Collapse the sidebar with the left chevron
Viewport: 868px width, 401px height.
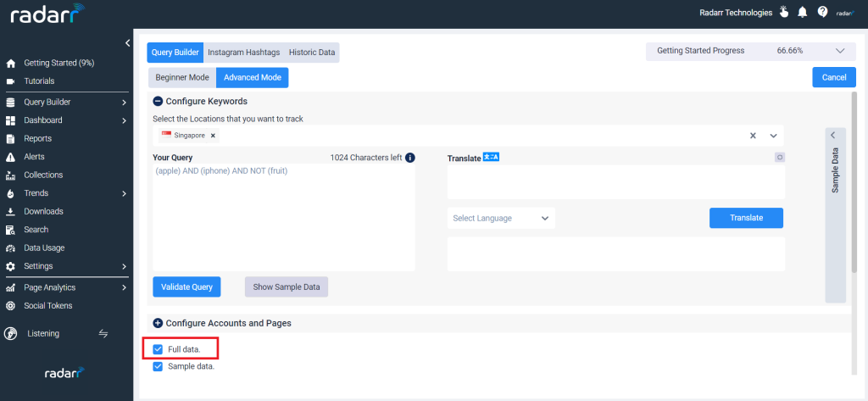coord(127,42)
